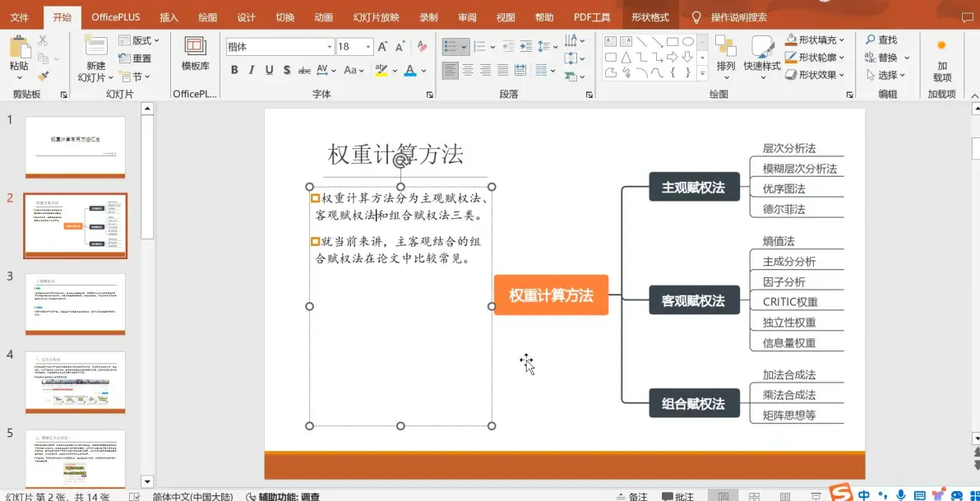Select the rectangle shape in gallery

pos(673,42)
